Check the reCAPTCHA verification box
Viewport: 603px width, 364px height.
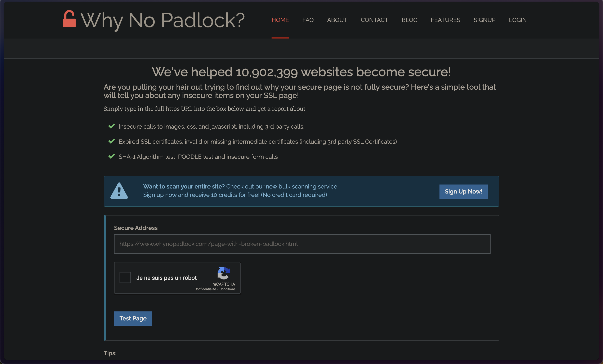pos(125,278)
